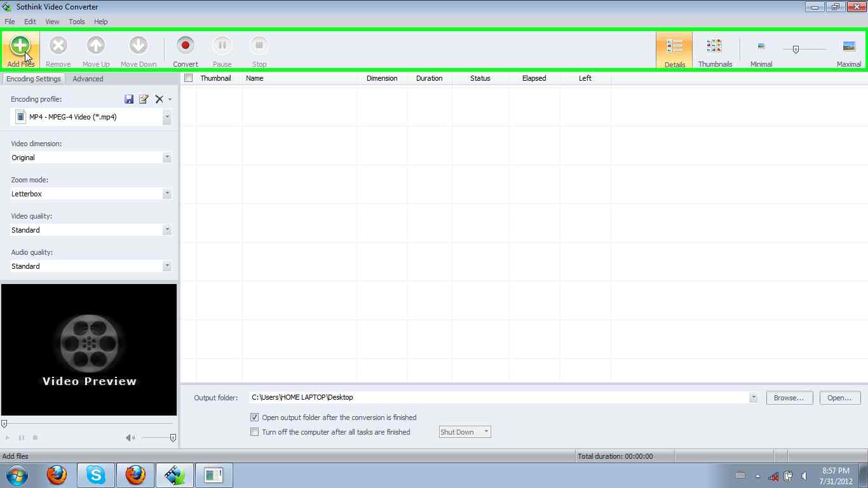The height and width of the screenshot is (488, 868).
Task: Toggle the select-all checkbox in list header
Action: coord(188,78)
